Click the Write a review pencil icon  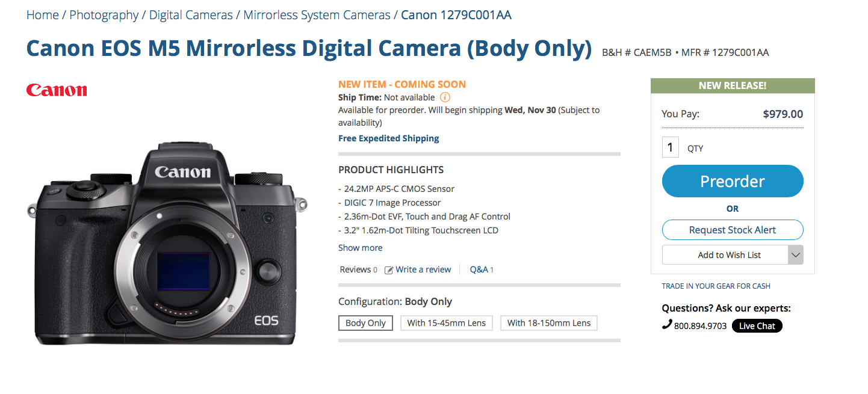click(x=389, y=270)
